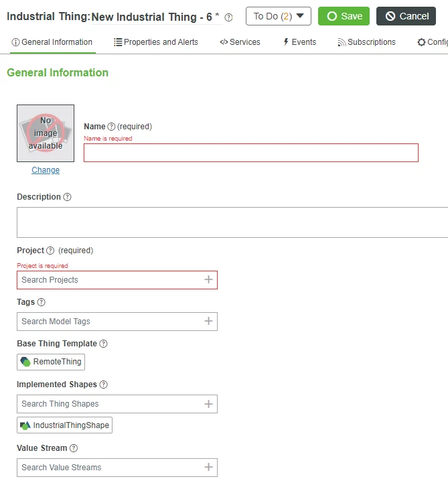Viewport: 448px width, 483px height.
Task: Click the help icon next to Base Thing Template
Action: tap(103, 344)
